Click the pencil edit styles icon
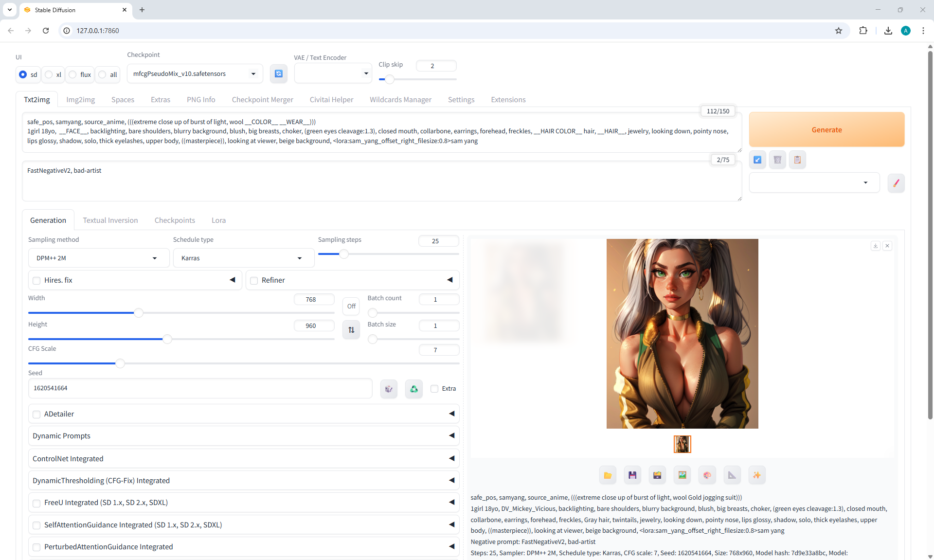The width and height of the screenshot is (934, 560). [x=896, y=183]
